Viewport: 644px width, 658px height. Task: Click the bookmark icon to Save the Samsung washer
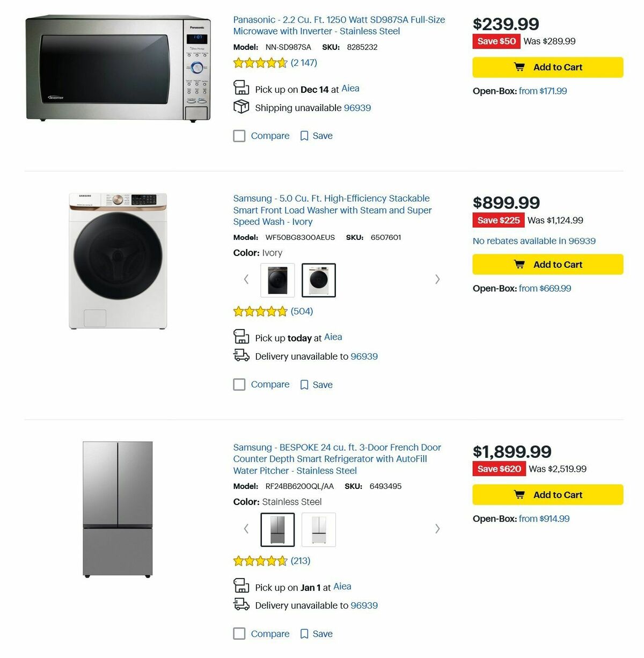[304, 384]
